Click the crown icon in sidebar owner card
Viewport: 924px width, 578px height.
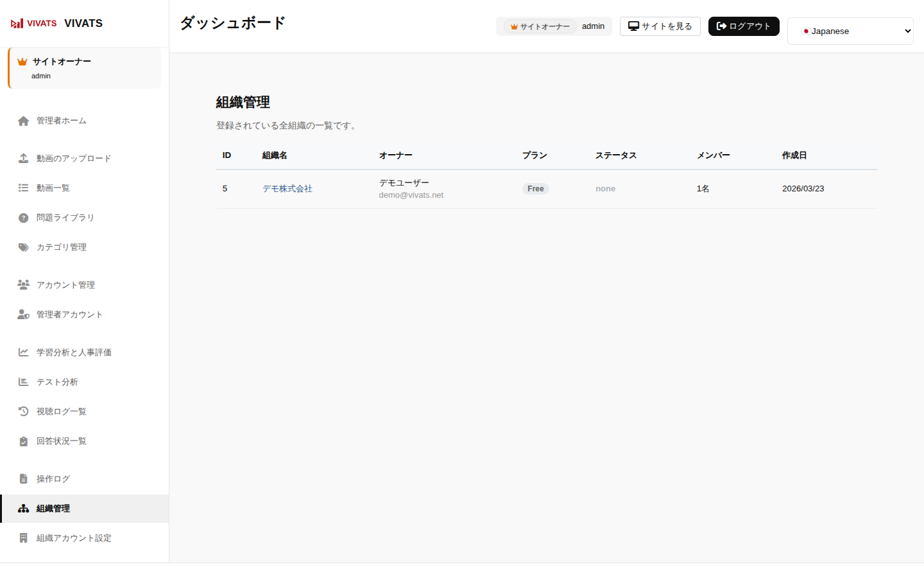click(x=22, y=62)
